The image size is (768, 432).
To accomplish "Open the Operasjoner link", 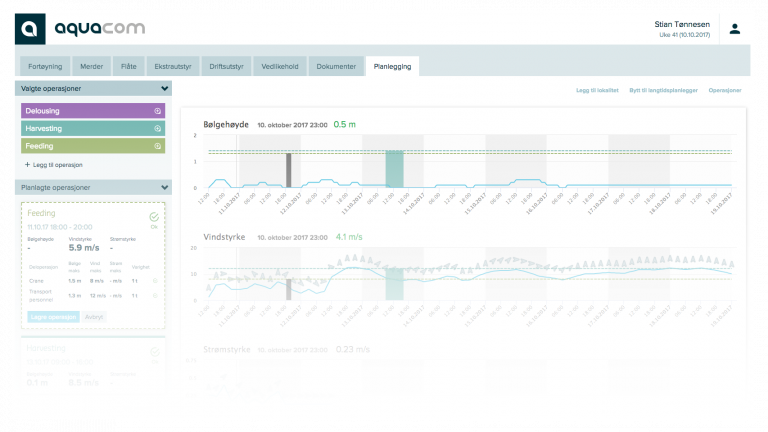I will pyautogui.click(x=725, y=91).
